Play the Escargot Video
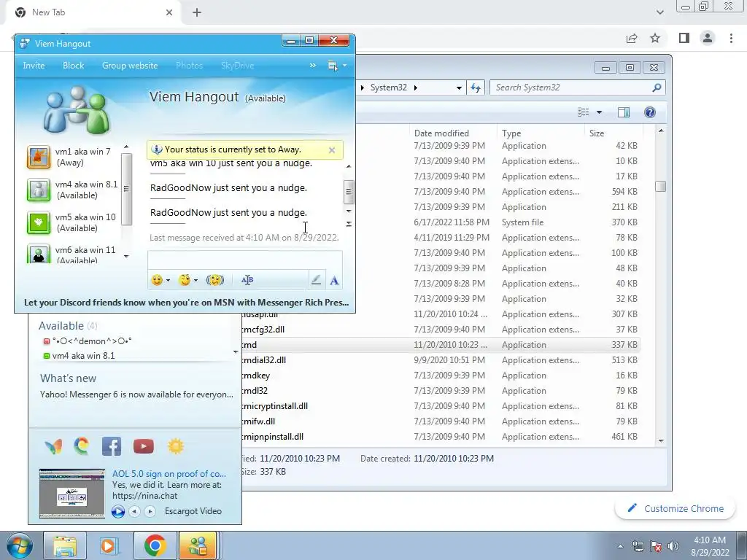 (x=118, y=511)
